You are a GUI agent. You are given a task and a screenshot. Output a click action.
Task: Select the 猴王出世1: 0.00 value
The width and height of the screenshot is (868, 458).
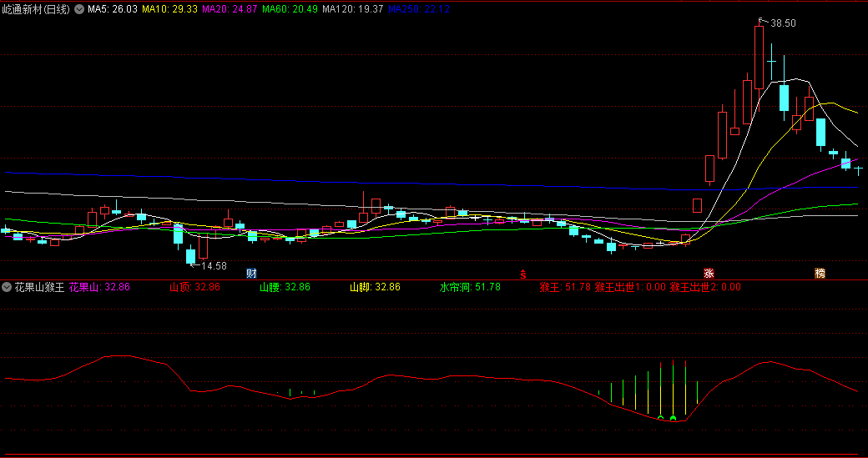[x=630, y=287]
